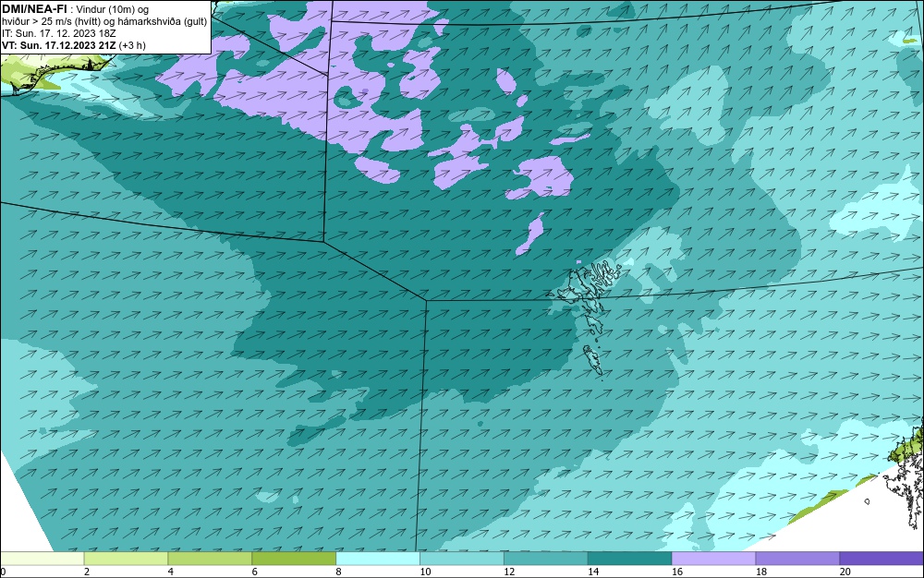
Task: Click the 20+ m/s dark purple legend swatch
Action: tap(881, 558)
